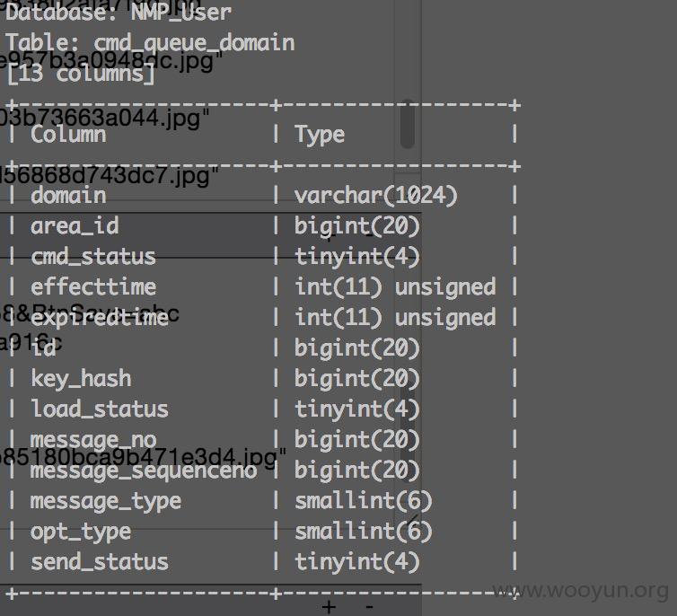Click the minus icon at bottom
This screenshot has width=677, height=616.
pos(369,607)
